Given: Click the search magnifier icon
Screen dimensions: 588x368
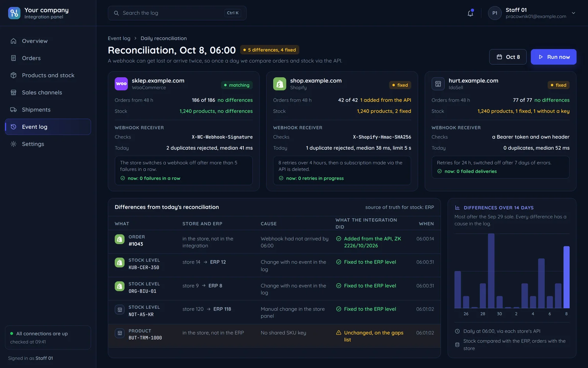Looking at the screenshot, I should point(116,13).
